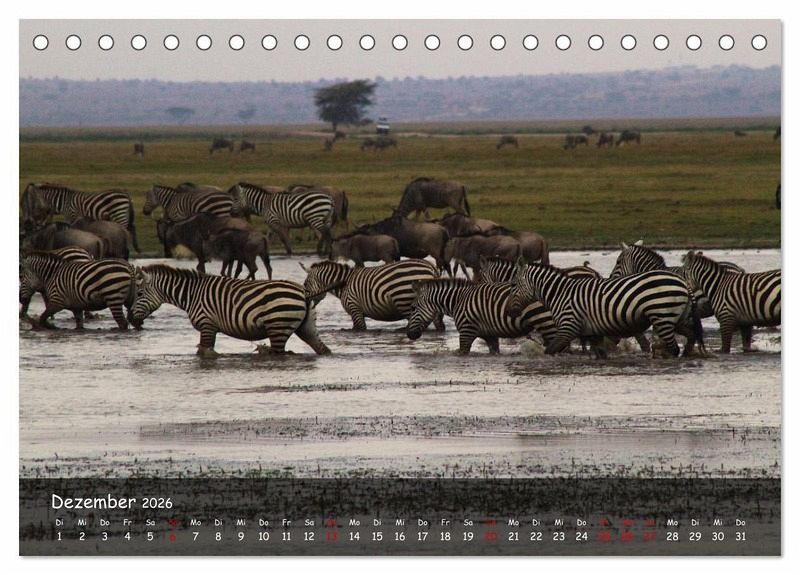The width and height of the screenshot is (800, 575).
Task: Click date 31 in the calendar strip
Action: tap(740, 536)
